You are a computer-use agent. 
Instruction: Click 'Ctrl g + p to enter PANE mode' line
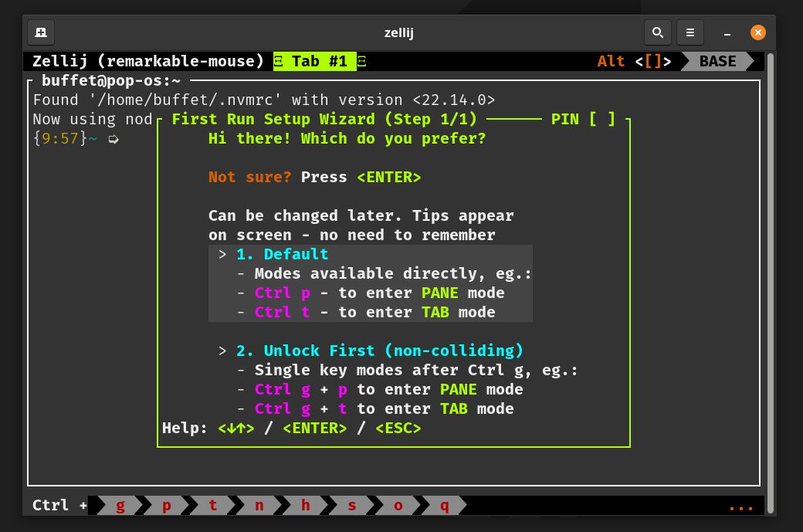[388, 390]
